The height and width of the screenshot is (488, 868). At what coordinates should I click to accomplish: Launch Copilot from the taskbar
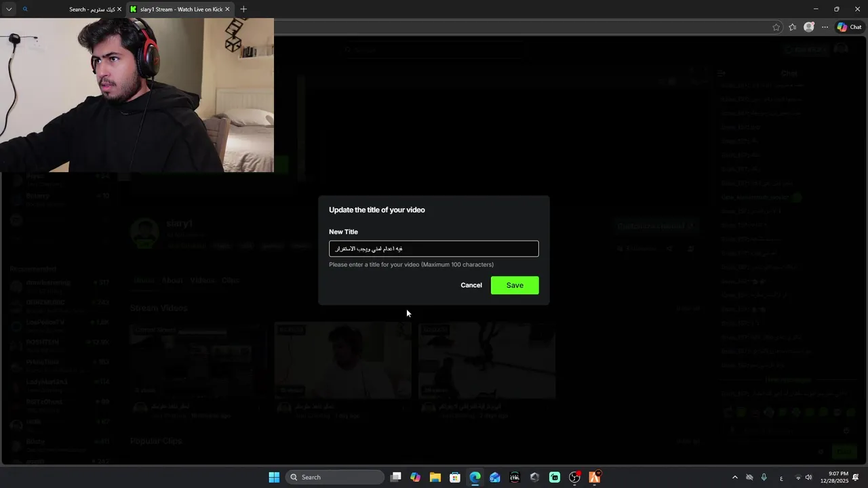coord(416,477)
